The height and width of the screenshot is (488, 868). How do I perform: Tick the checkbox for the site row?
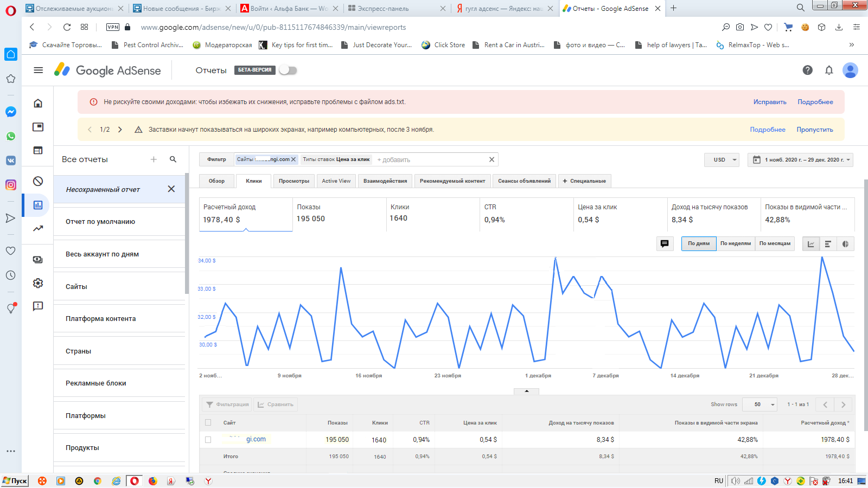click(208, 440)
